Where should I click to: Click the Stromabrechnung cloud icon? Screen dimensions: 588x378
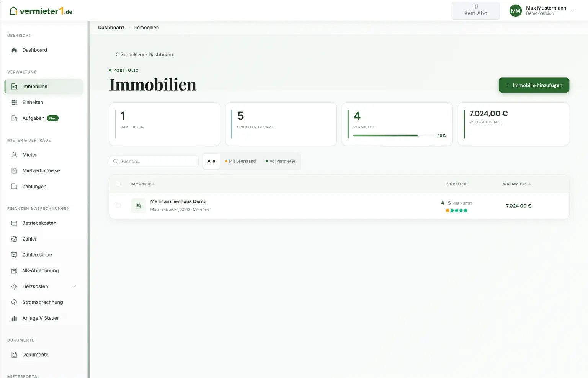(14, 302)
